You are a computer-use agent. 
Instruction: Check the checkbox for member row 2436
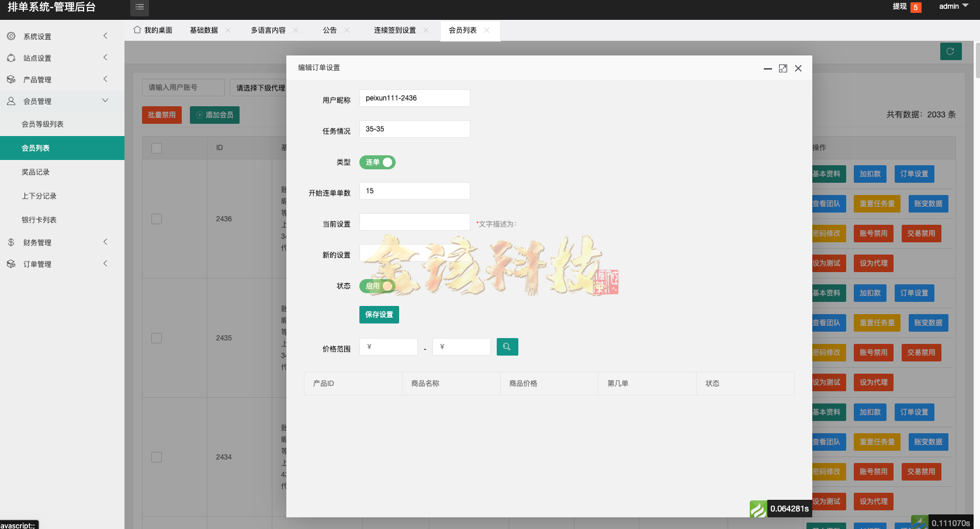pyautogui.click(x=156, y=219)
